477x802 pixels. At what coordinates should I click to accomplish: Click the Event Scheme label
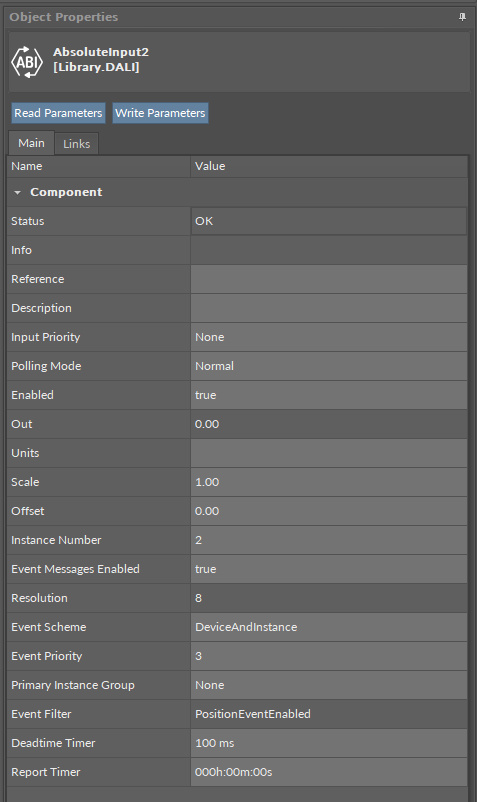49,627
